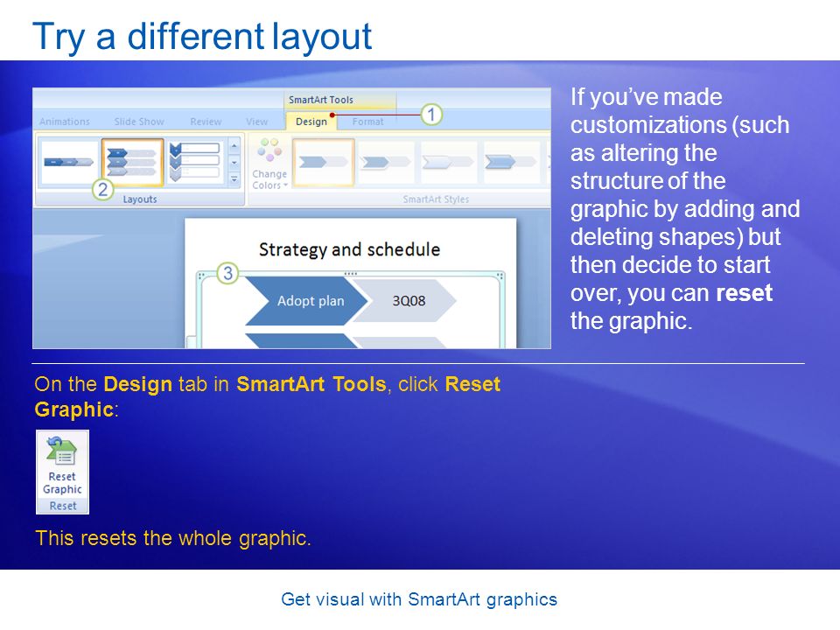Click the Layouts group label
Image resolution: width=840 pixels, height=630 pixels.
[x=140, y=199]
